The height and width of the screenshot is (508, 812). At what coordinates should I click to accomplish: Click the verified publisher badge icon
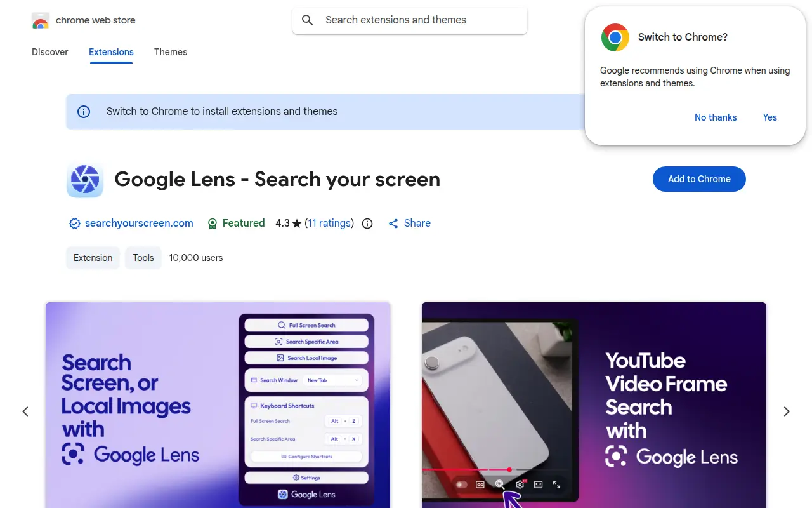(75, 224)
